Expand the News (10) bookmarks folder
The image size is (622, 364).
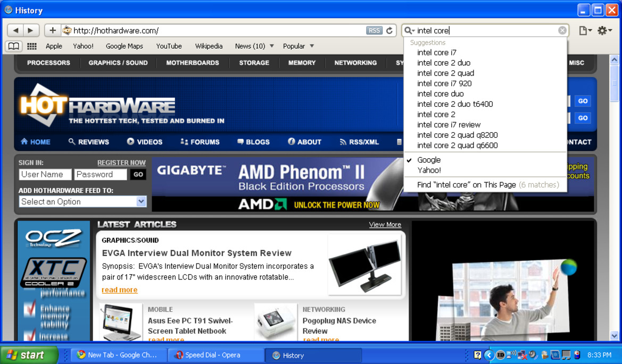coord(254,46)
